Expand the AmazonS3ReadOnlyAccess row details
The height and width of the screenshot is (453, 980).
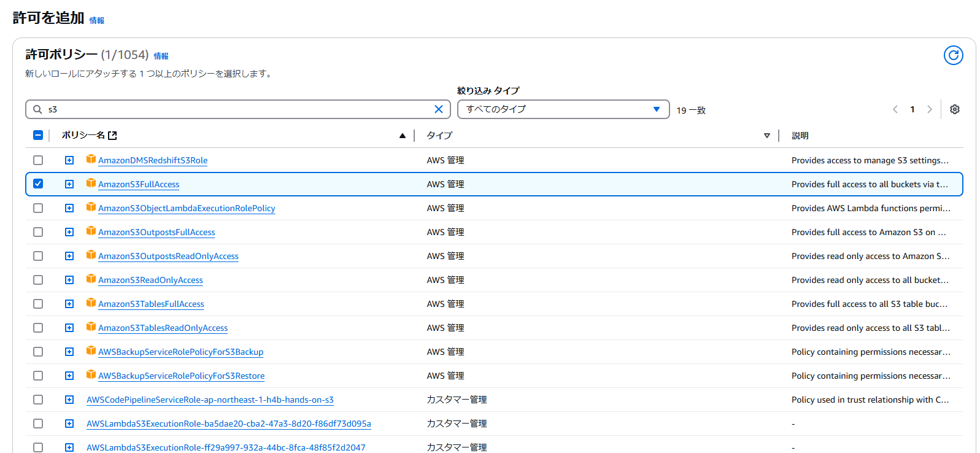[x=69, y=280]
